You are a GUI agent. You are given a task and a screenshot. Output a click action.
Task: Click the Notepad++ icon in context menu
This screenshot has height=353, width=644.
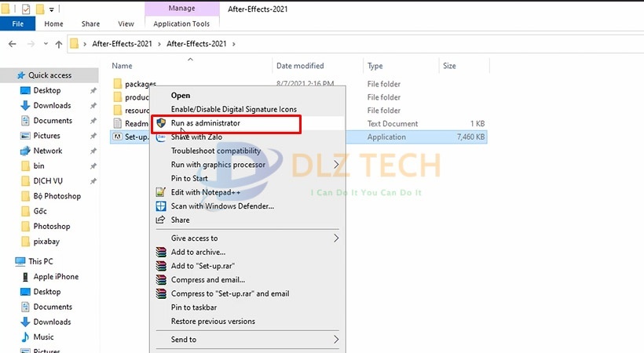161,192
